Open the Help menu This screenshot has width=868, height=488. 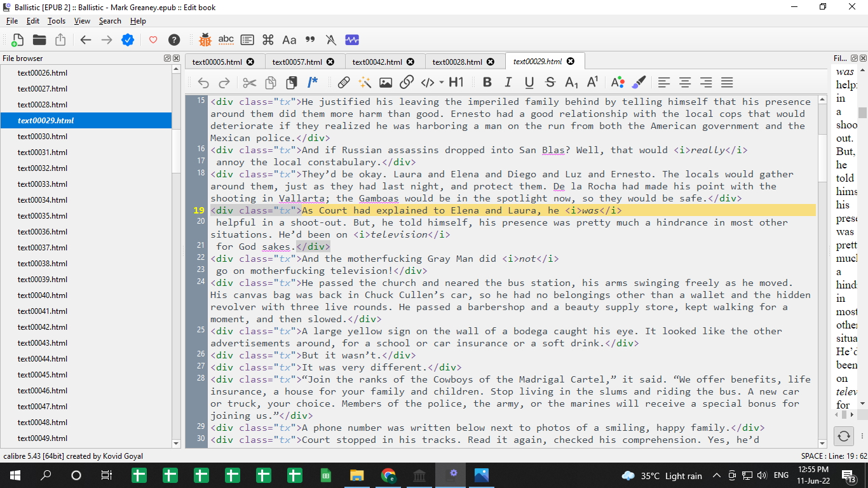(138, 21)
